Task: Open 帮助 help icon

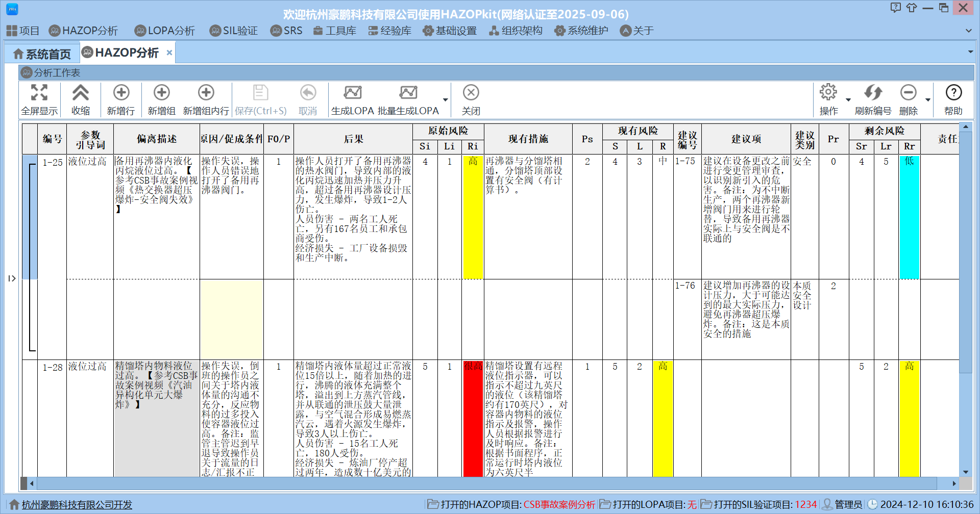Action: 953,93
